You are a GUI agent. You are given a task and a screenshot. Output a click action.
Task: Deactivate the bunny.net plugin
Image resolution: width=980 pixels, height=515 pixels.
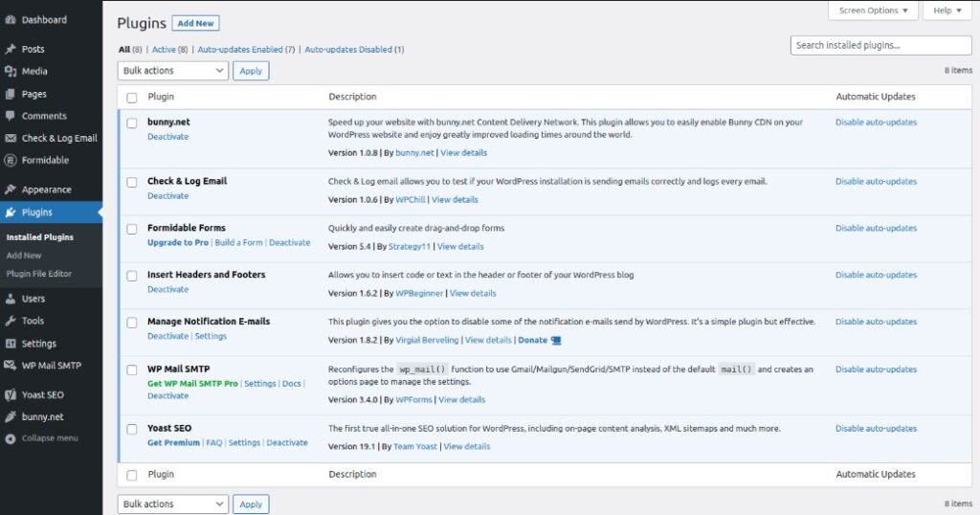point(168,137)
